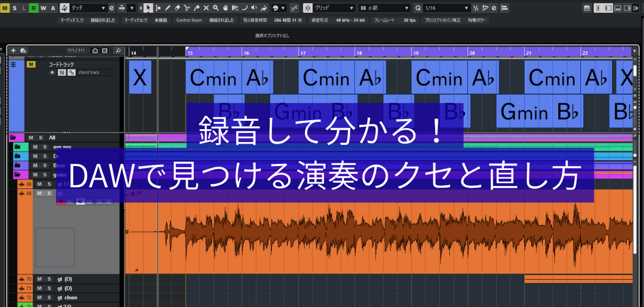Mute the gt clean track
644x307 pixels.
point(40,297)
